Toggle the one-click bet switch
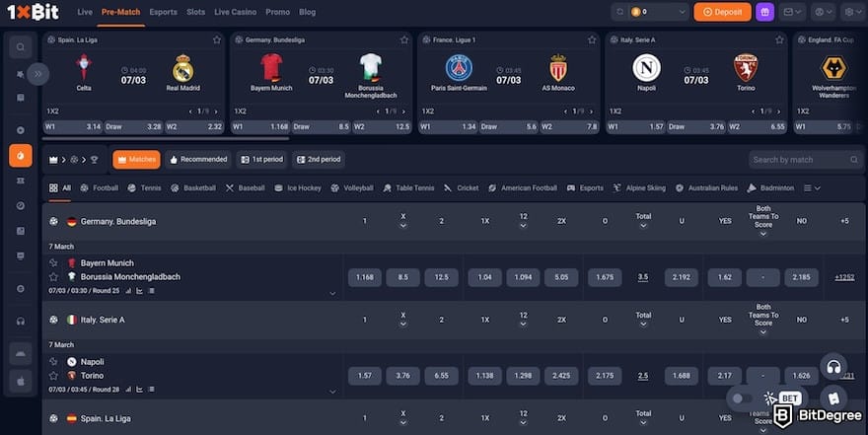The height and width of the screenshot is (435, 868). (742, 399)
